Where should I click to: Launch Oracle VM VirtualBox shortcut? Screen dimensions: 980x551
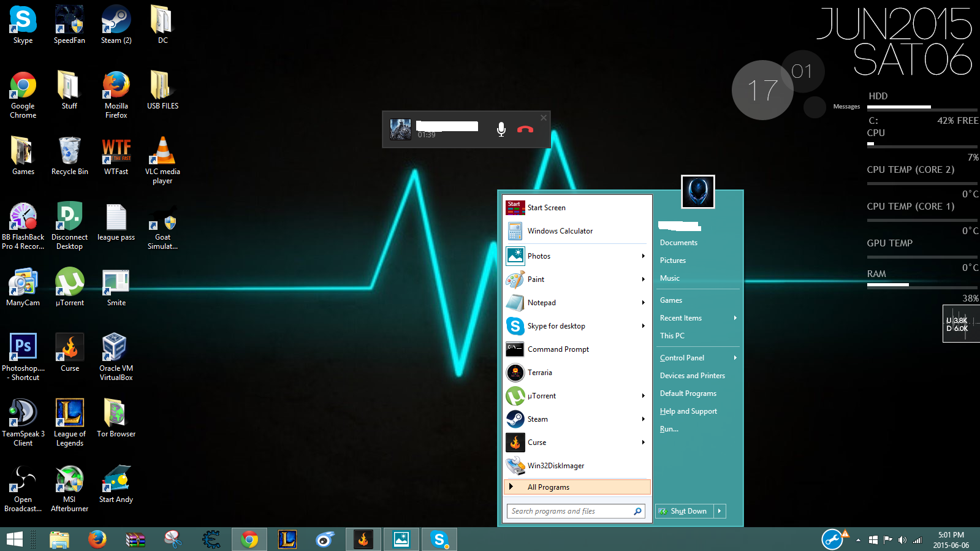116,351
